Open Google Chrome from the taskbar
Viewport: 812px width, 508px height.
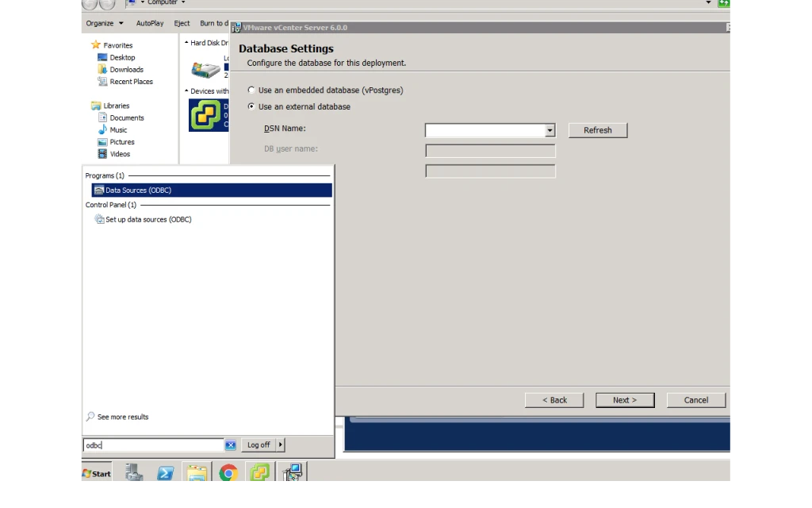point(228,473)
